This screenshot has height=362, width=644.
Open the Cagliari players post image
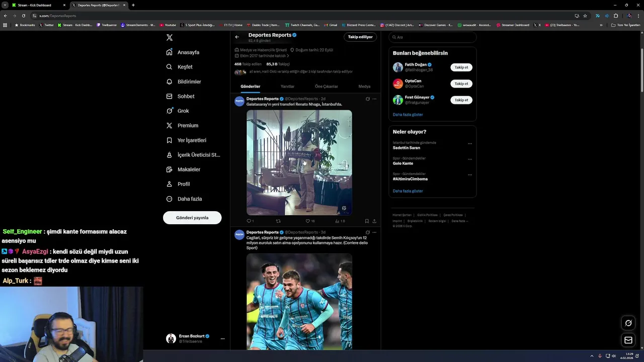pyautogui.click(x=299, y=302)
